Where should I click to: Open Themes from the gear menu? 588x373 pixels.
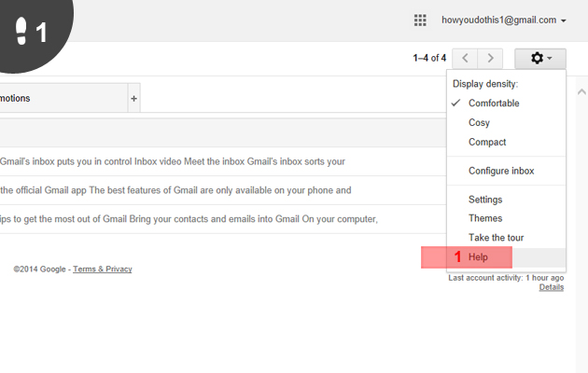click(506, 218)
